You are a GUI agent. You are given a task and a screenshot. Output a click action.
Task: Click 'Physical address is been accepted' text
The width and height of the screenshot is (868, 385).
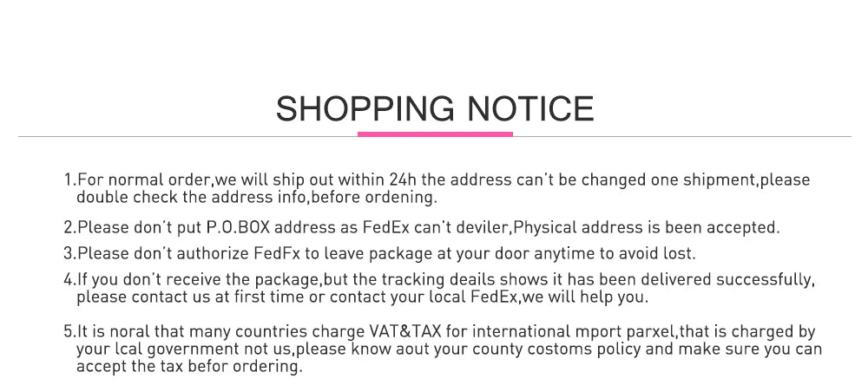(648, 227)
